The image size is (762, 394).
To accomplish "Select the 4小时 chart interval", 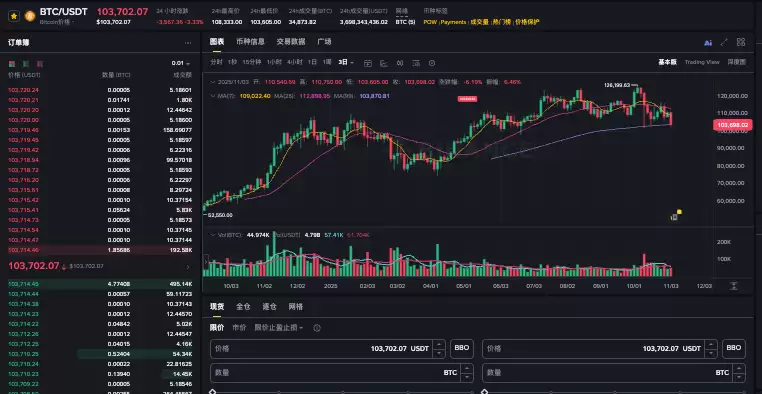I will click(294, 62).
